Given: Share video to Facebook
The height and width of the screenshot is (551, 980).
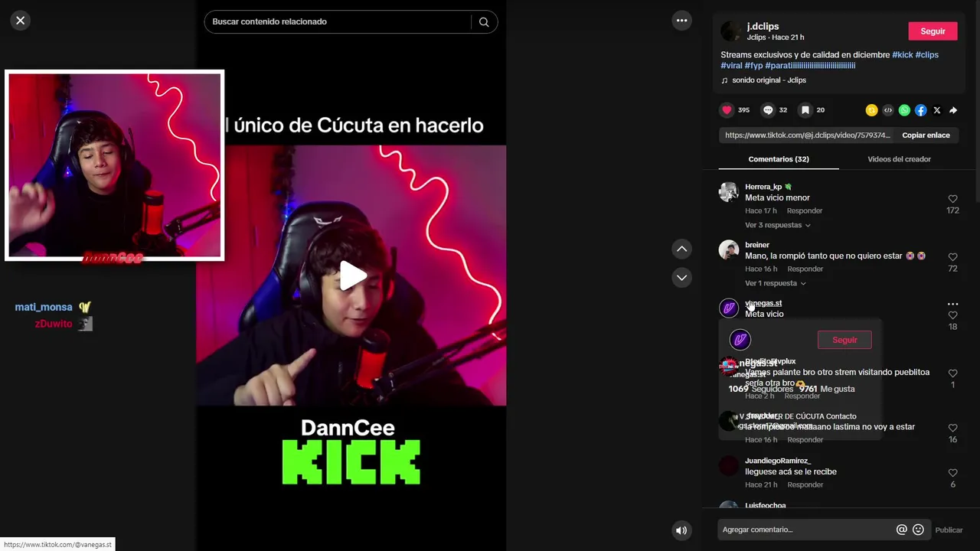Looking at the screenshot, I should coord(920,110).
